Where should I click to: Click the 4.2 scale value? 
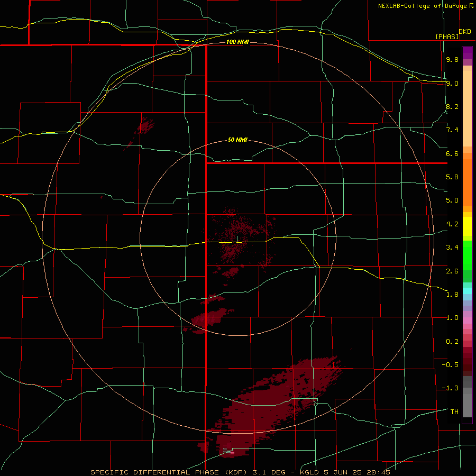452,224
